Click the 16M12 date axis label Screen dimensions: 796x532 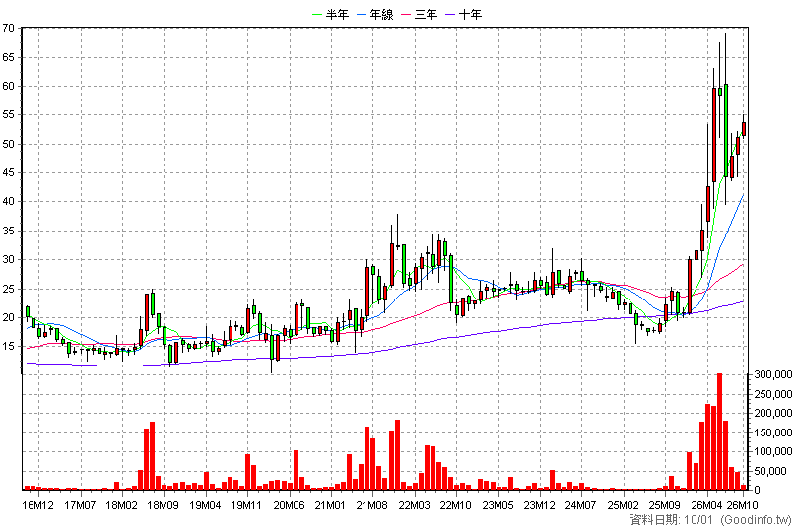click(38, 505)
